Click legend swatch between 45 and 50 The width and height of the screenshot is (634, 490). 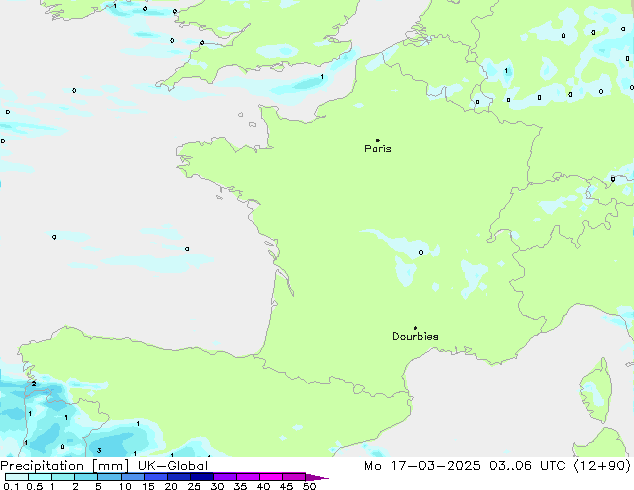pos(294,477)
